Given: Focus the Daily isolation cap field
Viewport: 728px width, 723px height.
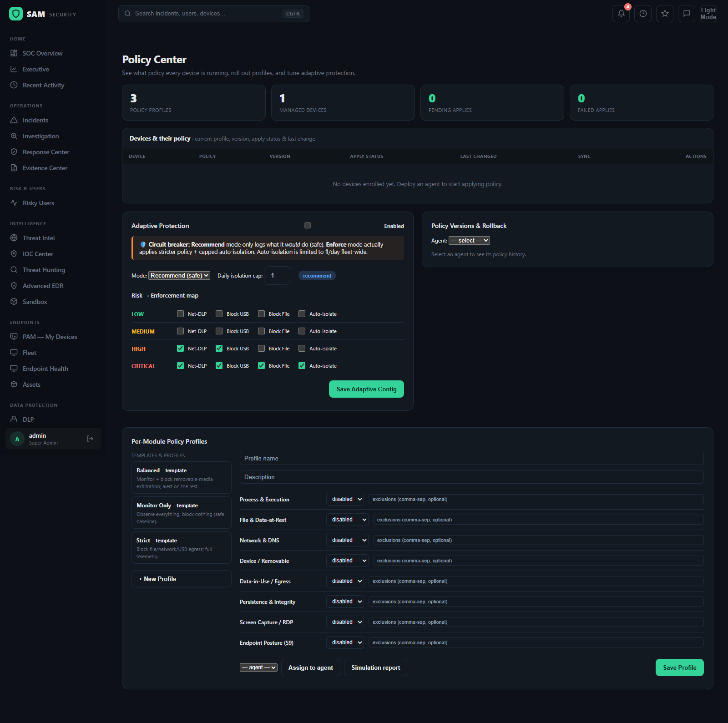Looking at the screenshot, I should (278, 276).
